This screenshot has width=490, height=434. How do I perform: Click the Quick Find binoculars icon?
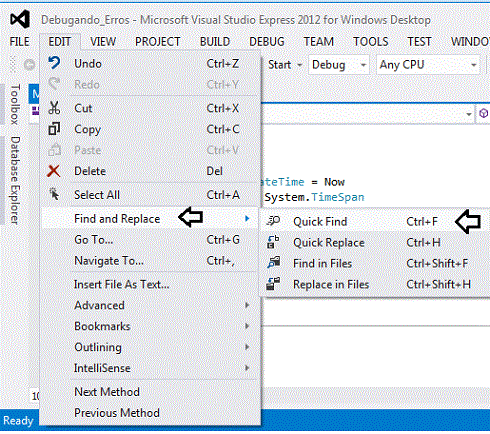[274, 221]
